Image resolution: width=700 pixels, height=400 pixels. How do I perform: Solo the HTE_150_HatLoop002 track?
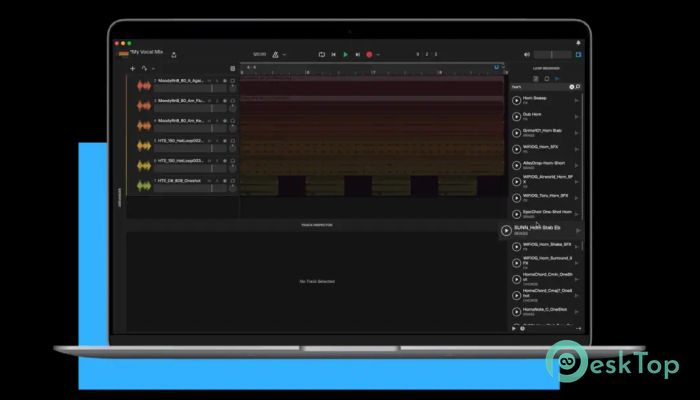coord(217,141)
